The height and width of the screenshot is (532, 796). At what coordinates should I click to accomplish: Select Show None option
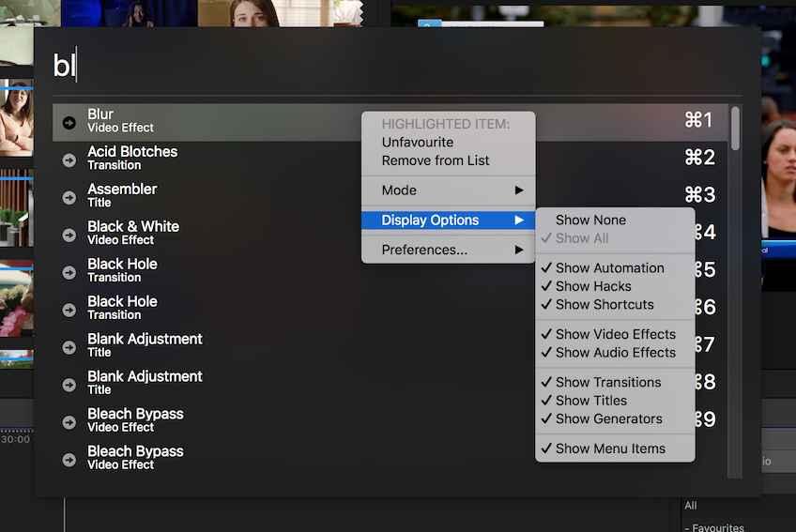click(590, 220)
